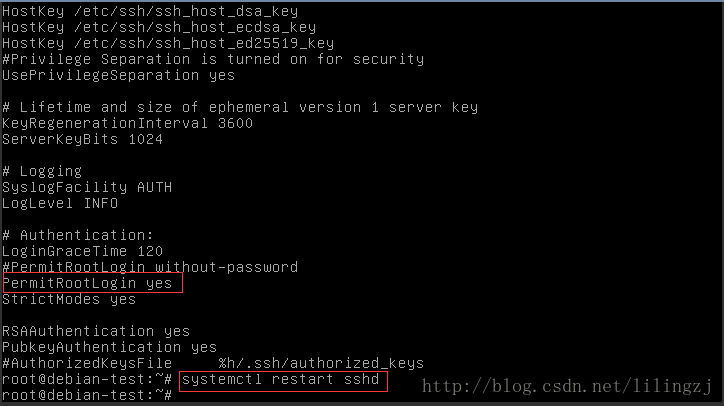Click the UsePrivilegeSeparation yes line

click(118, 75)
